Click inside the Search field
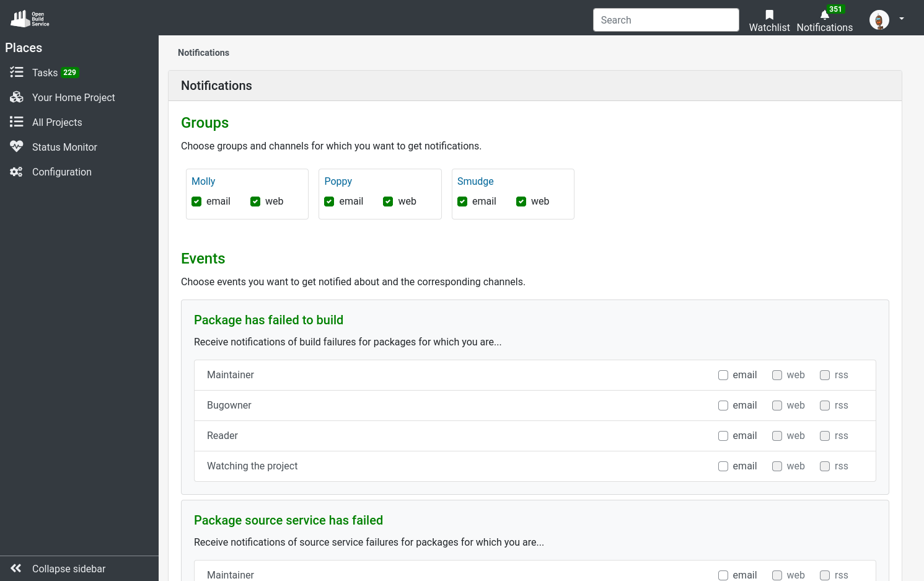 [x=666, y=20]
